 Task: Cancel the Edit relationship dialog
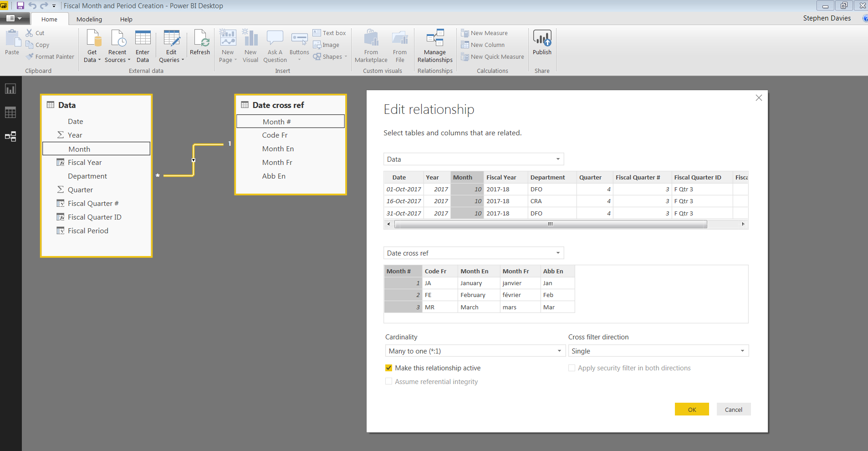734,409
